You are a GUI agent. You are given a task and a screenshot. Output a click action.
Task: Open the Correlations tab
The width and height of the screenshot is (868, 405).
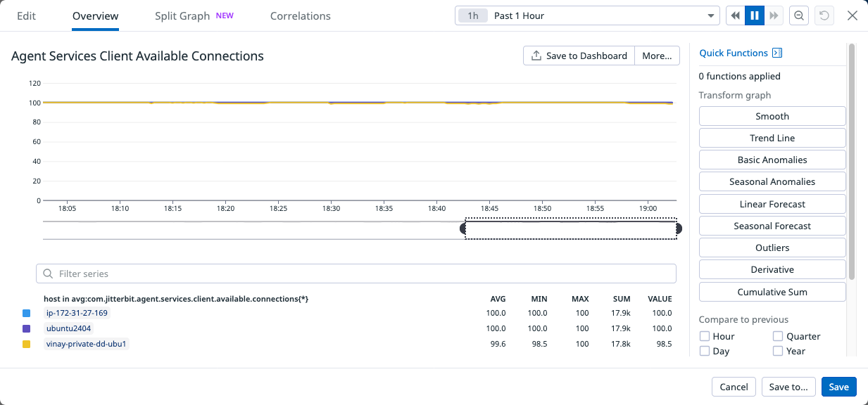coord(300,16)
